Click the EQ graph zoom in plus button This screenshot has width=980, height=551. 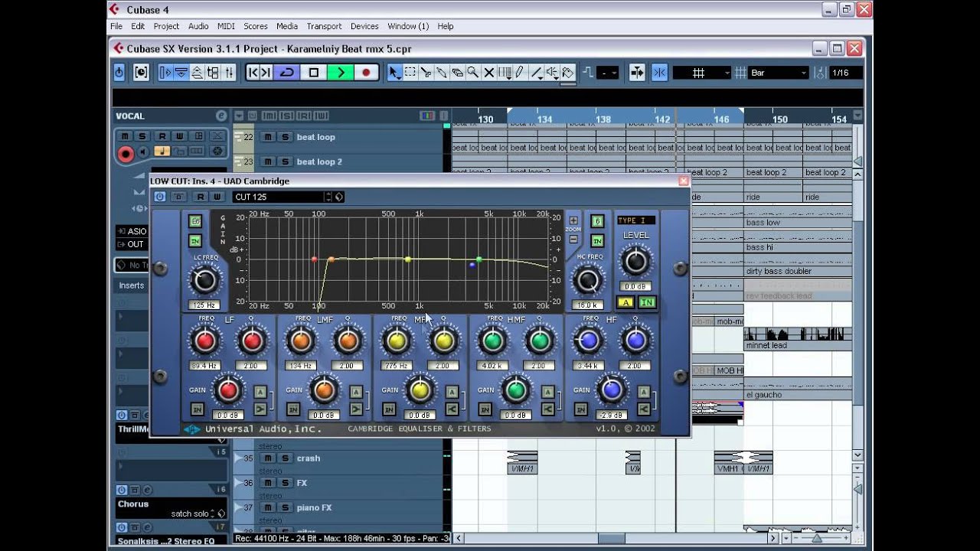point(573,220)
